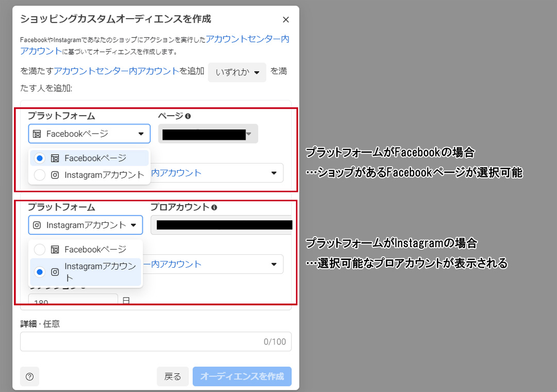Click Facebook page icon in first platform dropdown

37,134
